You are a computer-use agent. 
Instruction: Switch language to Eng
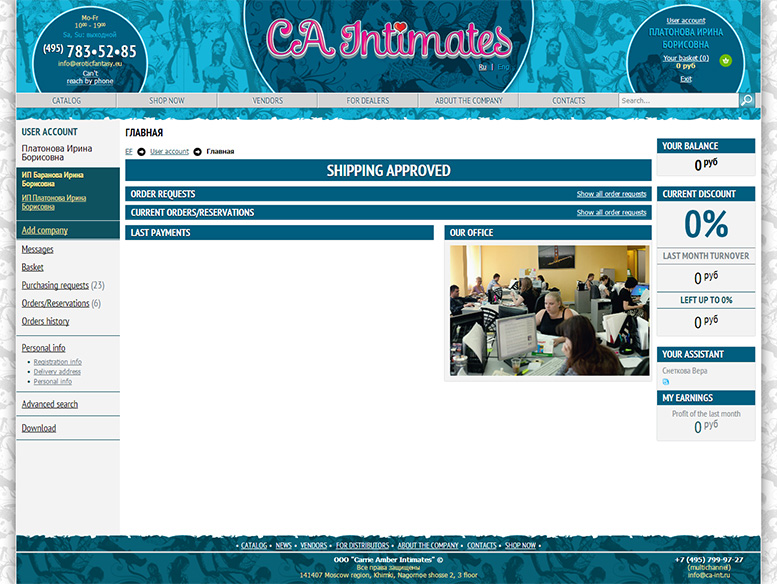(x=503, y=67)
